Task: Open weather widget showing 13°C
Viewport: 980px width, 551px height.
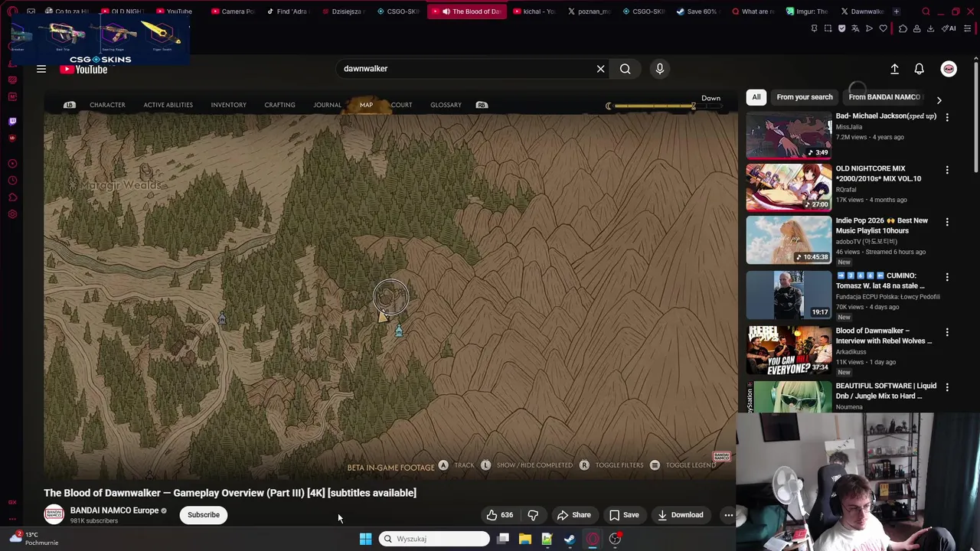Action: [x=34, y=539]
